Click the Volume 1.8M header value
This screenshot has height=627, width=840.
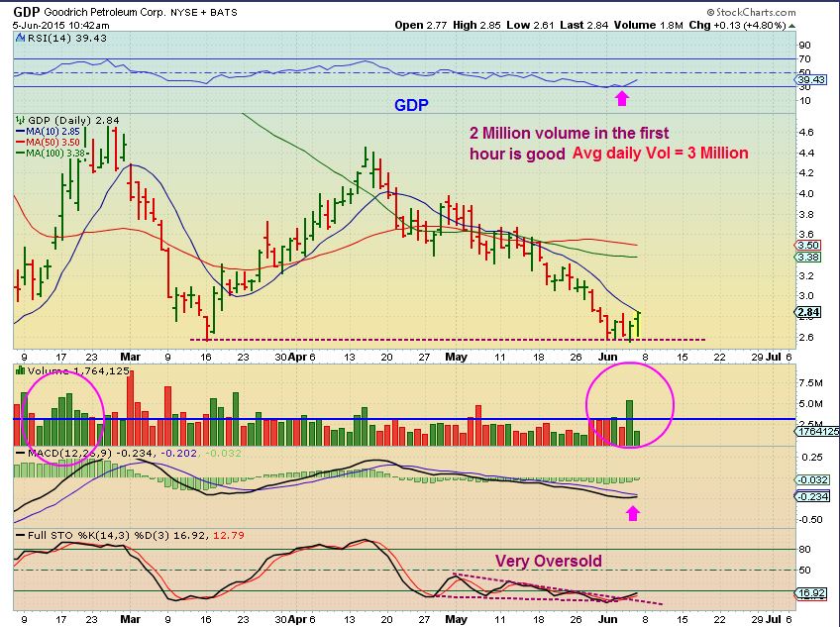(x=649, y=25)
